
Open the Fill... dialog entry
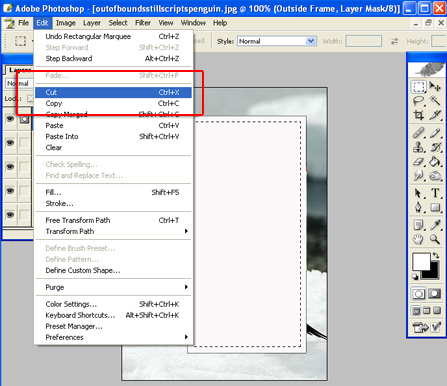(113, 192)
